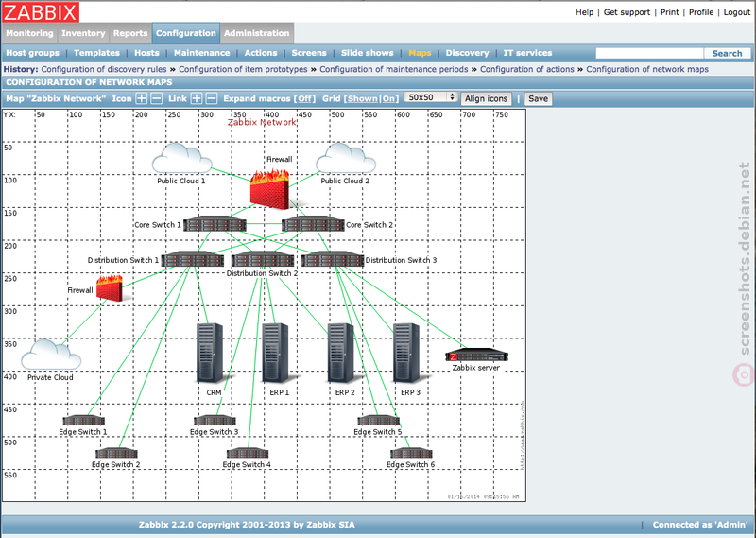Select the CRM server icon
Image resolution: width=756 pixels, height=538 pixels.
(210, 354)
